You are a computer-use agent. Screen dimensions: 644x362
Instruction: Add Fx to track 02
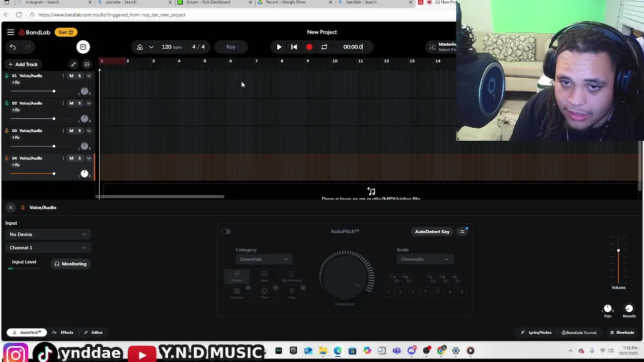16,110
